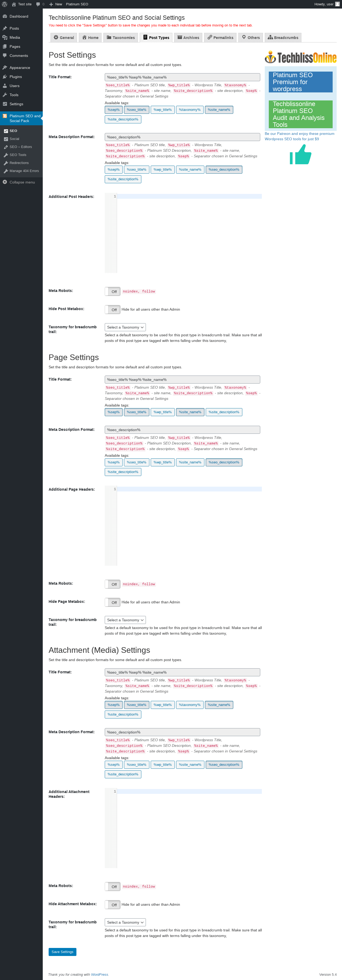342x980 pixels.
Task: Click Attachment Settings Title Format input field
Action: tap(182, 673)
